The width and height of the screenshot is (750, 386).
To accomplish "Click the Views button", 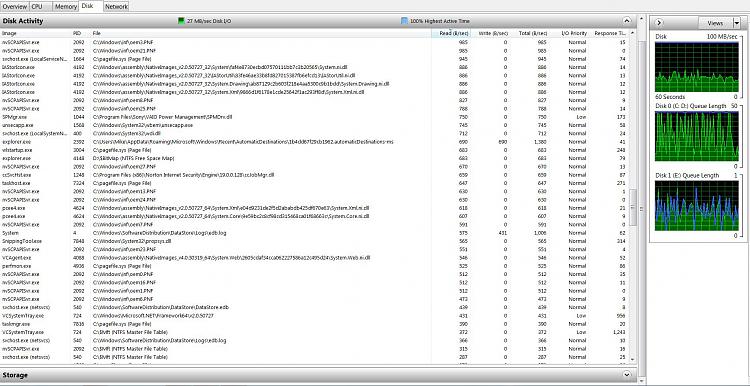I will pos(716,23).
